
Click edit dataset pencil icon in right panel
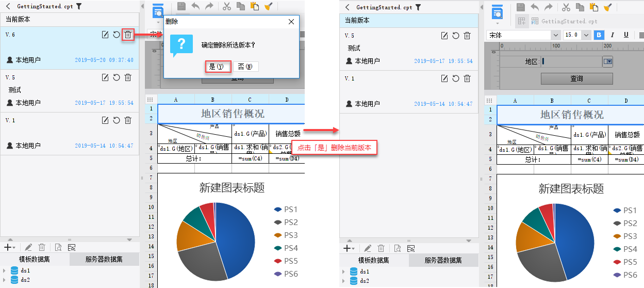(368, 248)
